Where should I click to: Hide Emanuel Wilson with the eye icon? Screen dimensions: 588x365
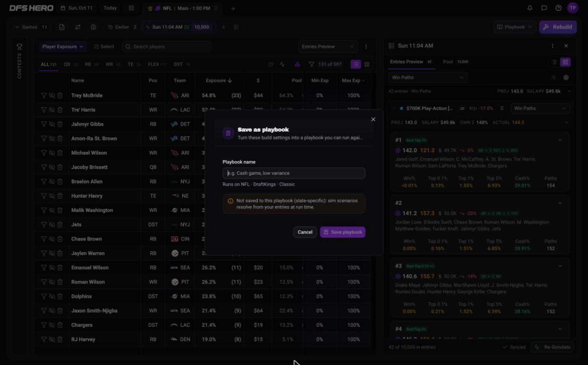point(52,268)
